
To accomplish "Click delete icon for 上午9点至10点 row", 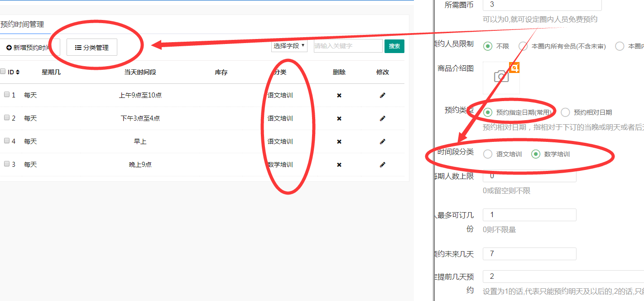I will click(x=339, y=95).
